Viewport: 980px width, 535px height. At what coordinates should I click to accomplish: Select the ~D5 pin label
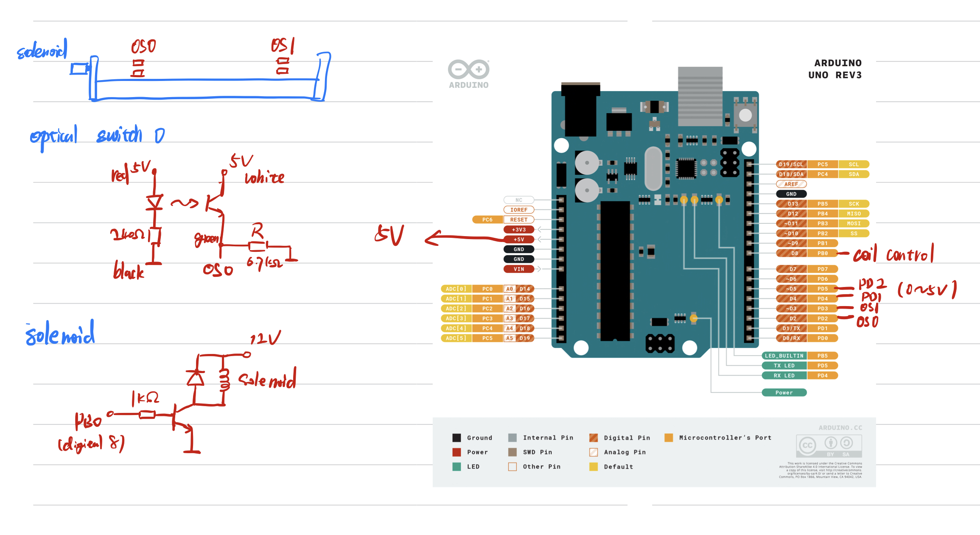tap(791, 289)
